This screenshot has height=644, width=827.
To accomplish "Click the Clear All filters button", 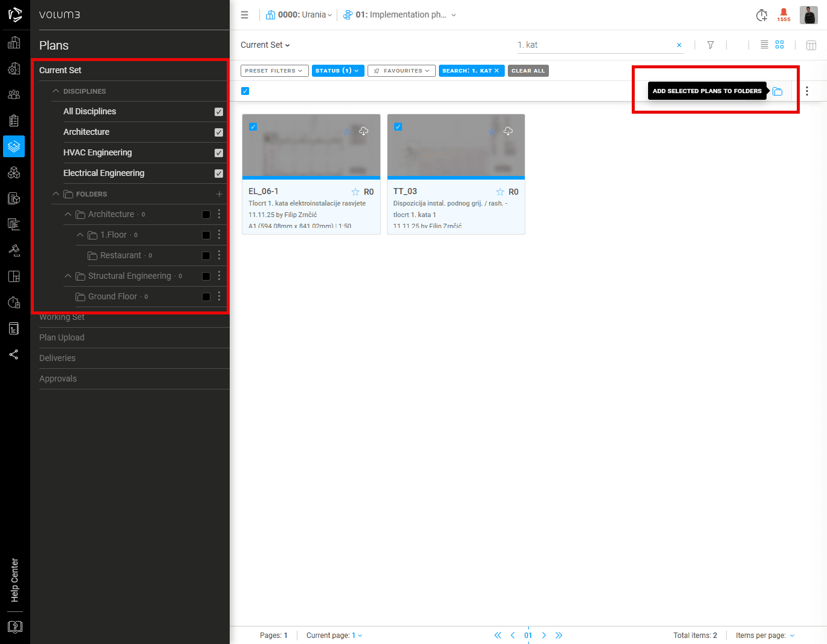I will coord(528,71).
